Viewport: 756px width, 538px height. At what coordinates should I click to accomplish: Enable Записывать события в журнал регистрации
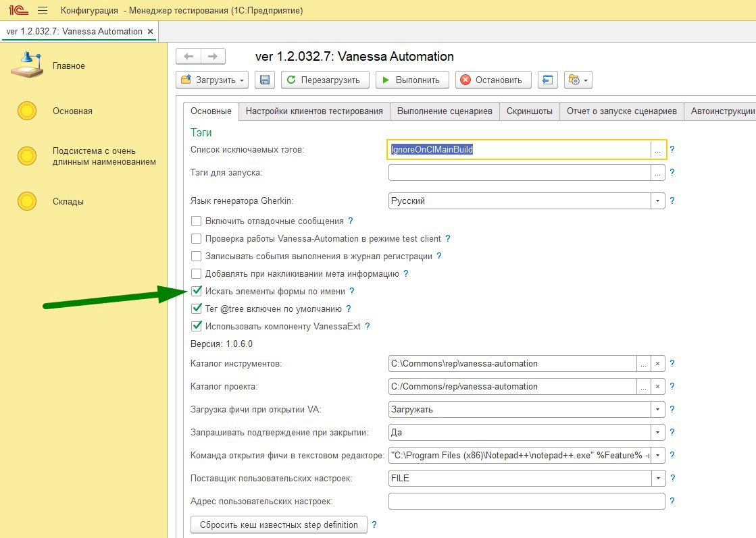pos(196,257)
